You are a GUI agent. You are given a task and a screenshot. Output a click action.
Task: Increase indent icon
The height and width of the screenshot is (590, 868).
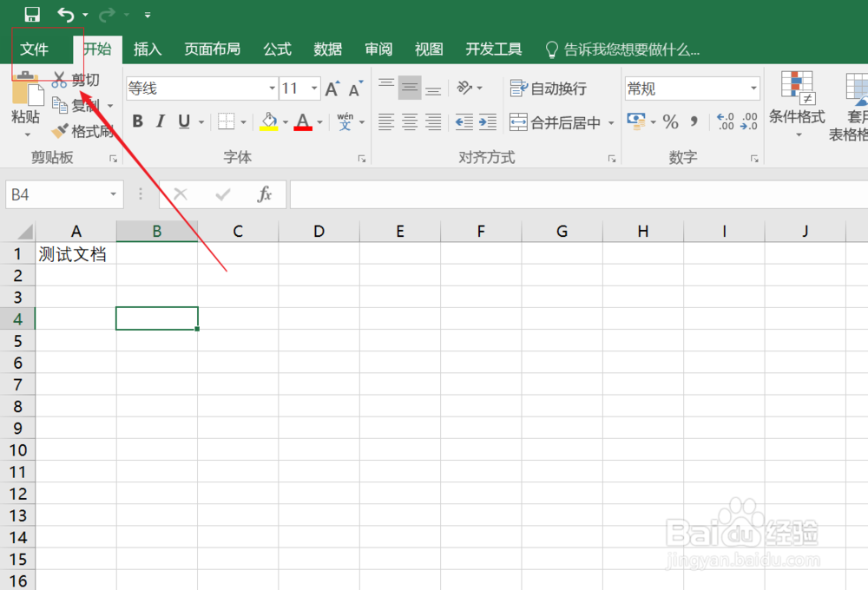tap(487, 121)
